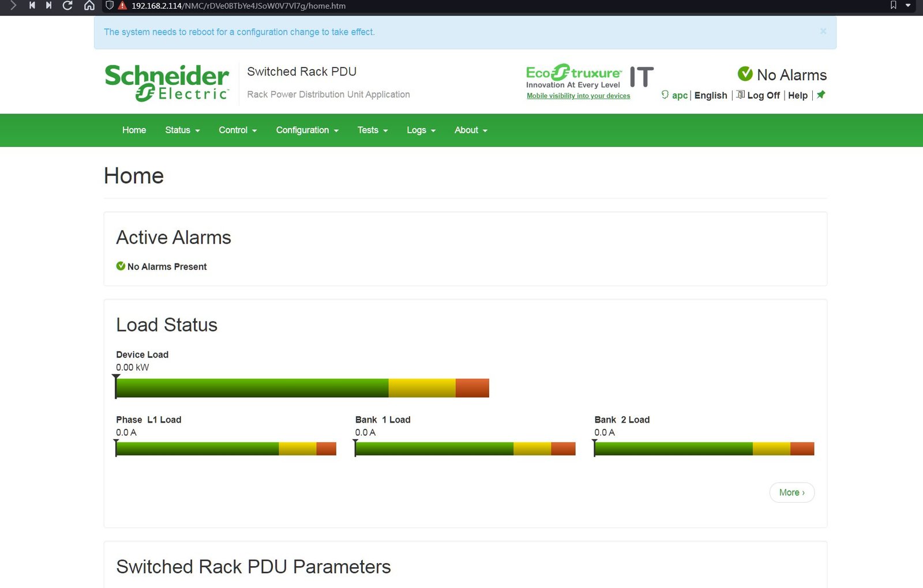The image size is (923, 588).
Task: Click the No Alarms Present check icon
Action: (121, 266)
